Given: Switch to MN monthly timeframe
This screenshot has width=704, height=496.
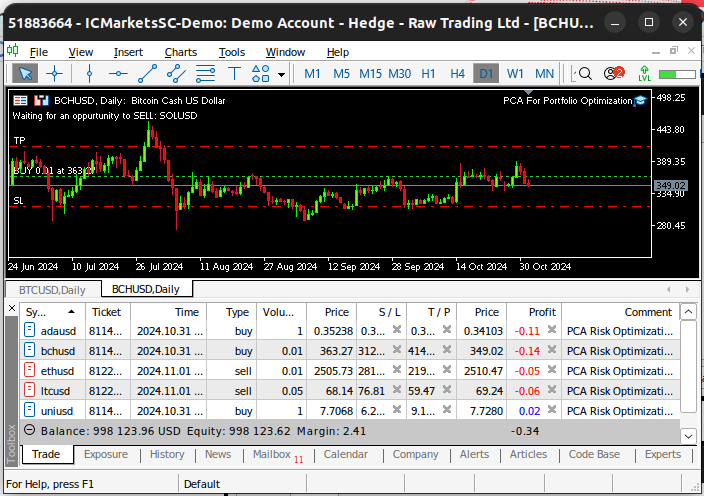Looking at the screenshot, I should 545,74.
